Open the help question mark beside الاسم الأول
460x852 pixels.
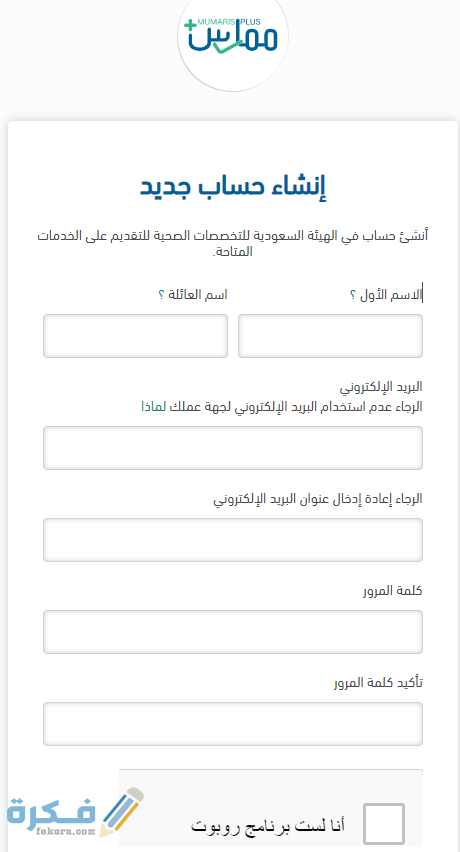[353, 295]
